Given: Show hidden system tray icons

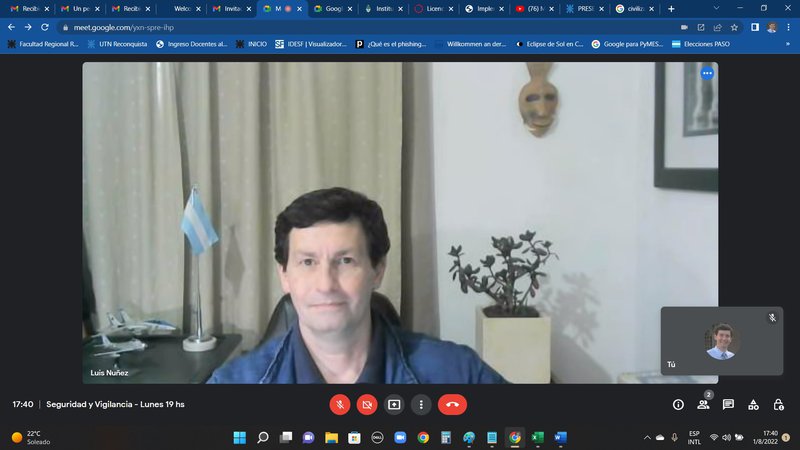Looking at the screenshot, I should tap(647, 437).
